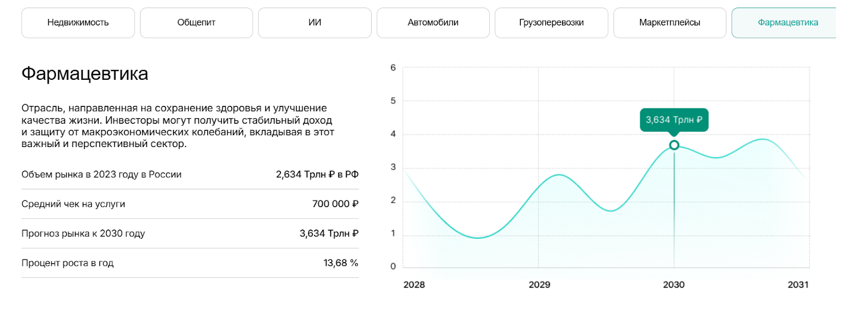
Task: Select the 2031 x-axis label
Action: (798, 285)
